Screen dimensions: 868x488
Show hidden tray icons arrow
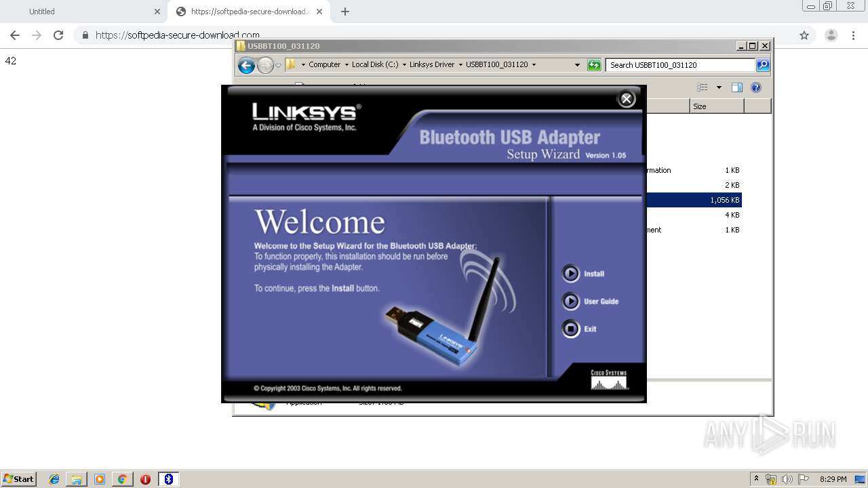click(756, 479)
